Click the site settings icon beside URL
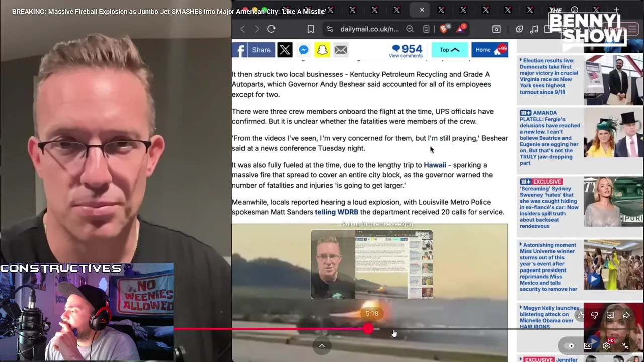The height and width of the screenshot is (362, 644). point(330,29)
